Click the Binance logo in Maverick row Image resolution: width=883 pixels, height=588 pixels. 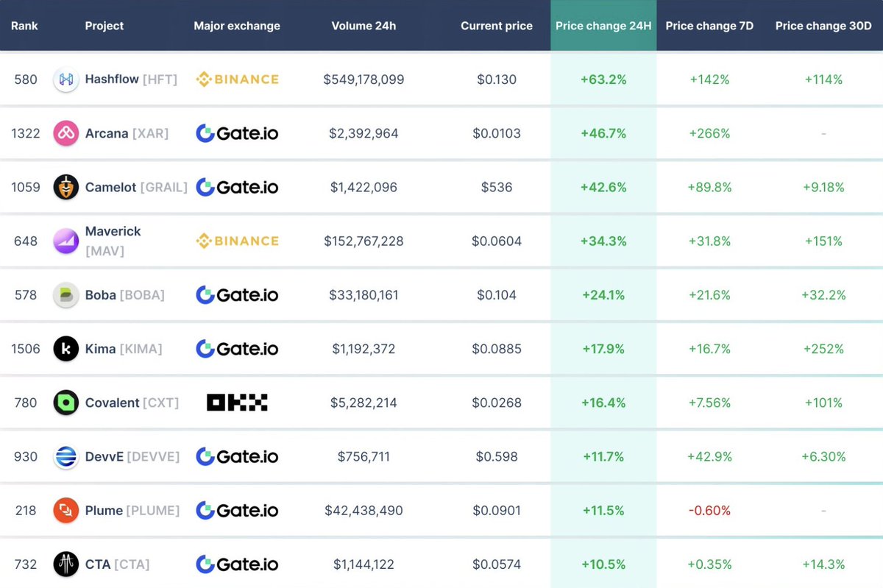237,241
